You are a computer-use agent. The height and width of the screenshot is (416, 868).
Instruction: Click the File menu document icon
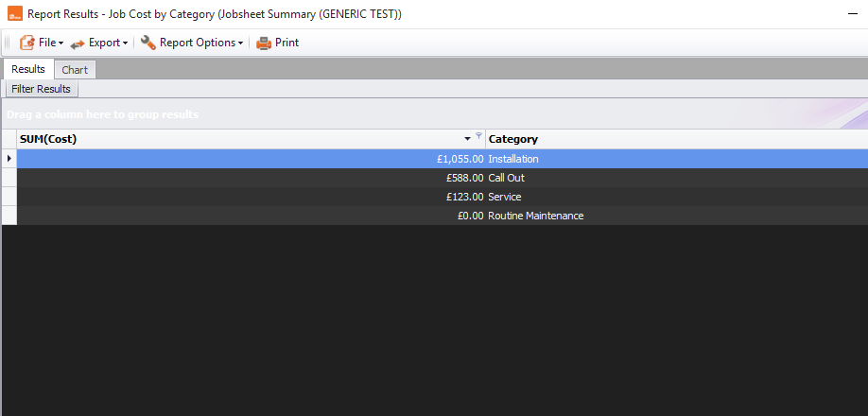coord(27,43)
